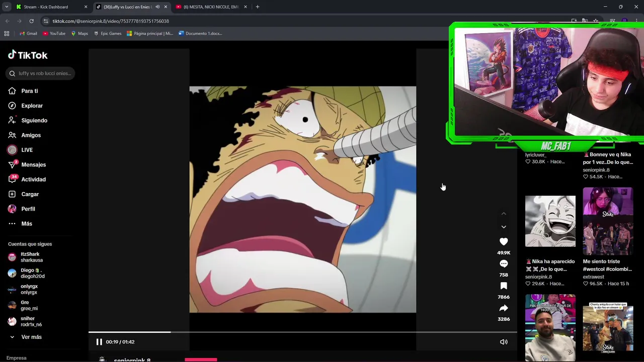
Task: Go back in browser history
Action: 7,21
